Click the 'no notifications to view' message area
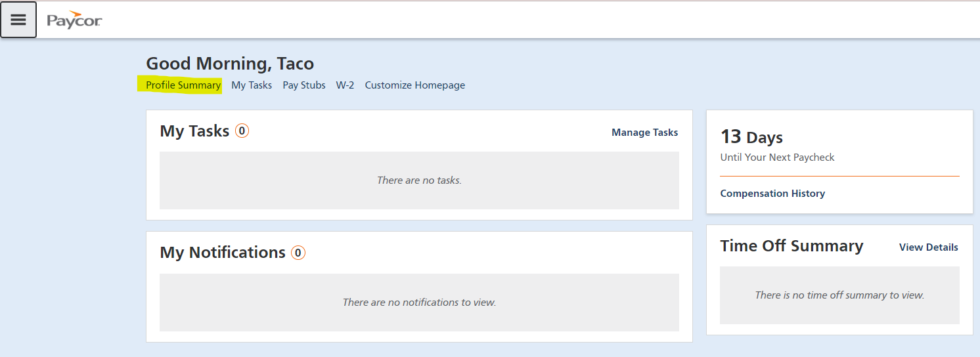Image resolution: width=980 pixels, height=357 pixels. [x=419, y=303]
